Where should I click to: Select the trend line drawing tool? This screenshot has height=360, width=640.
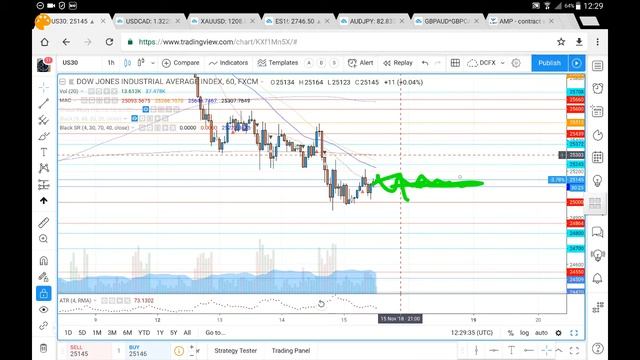pos(44,103)
